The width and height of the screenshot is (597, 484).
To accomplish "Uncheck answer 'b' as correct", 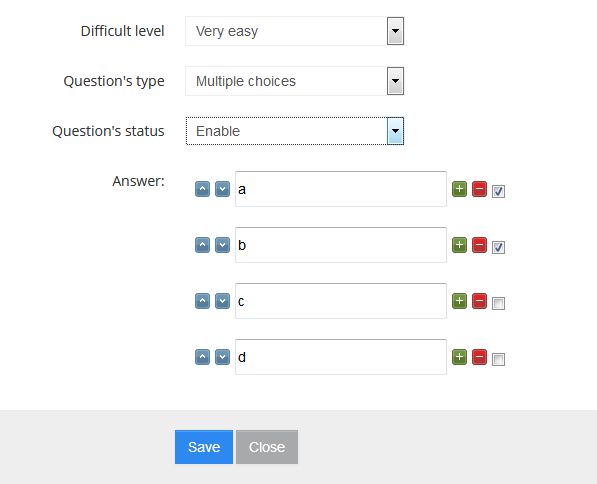I will click(x=498, y=247).
